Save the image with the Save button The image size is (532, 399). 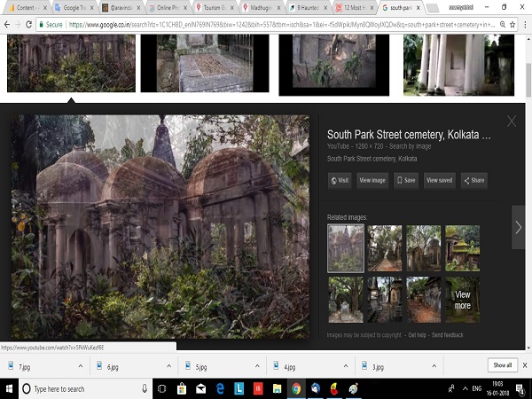406,180
